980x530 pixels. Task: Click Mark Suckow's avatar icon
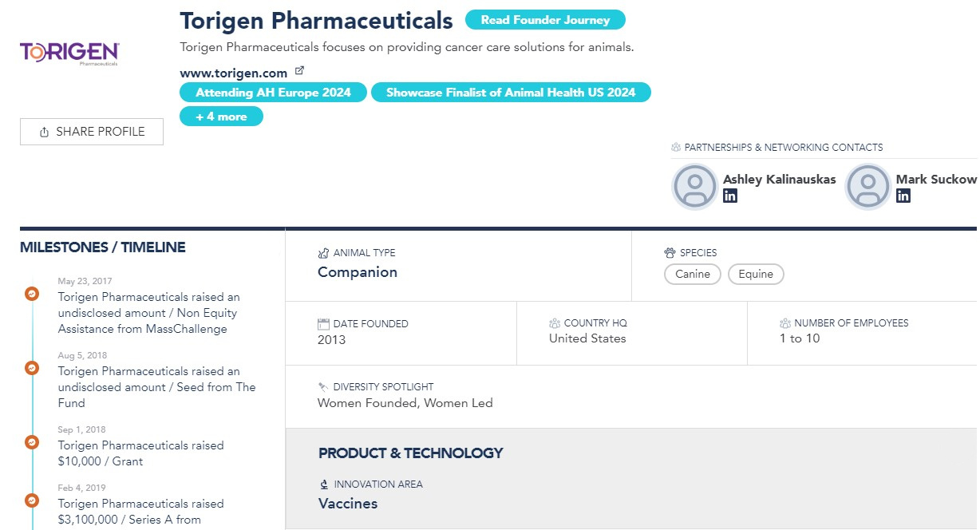click(x=868, y=187)
